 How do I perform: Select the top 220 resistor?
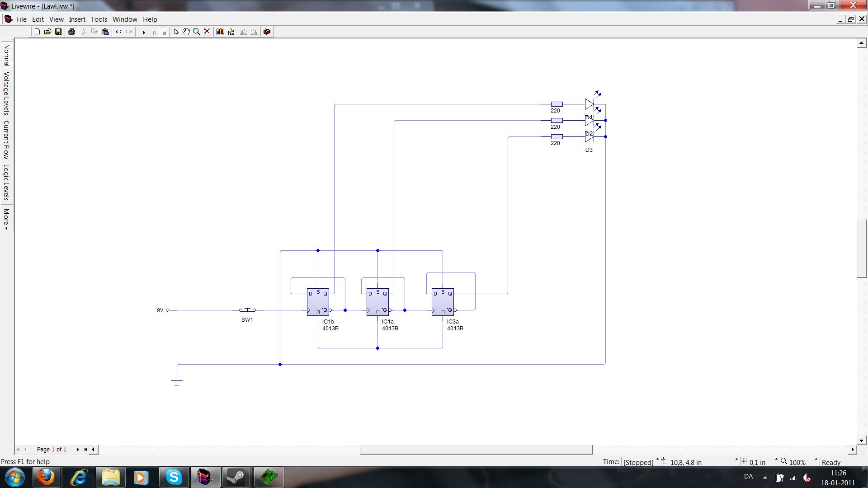tap(557, 104)
